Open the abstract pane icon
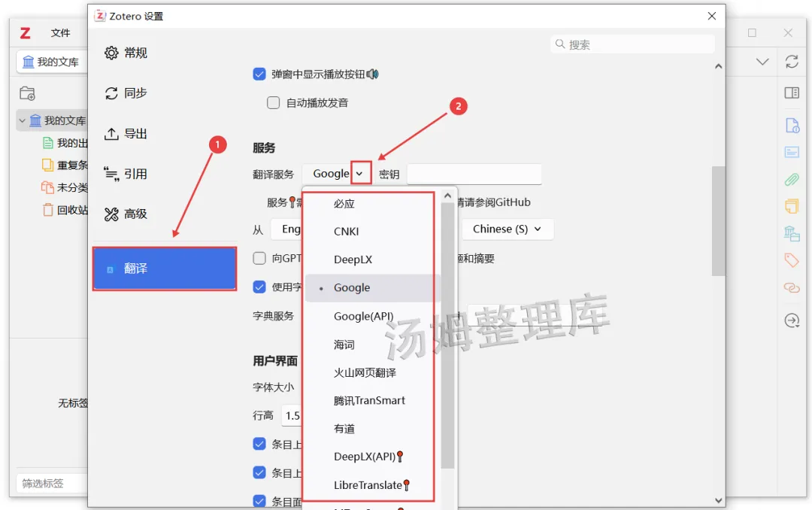The width and height of the screenshot is (812, 510). (792, 153)
